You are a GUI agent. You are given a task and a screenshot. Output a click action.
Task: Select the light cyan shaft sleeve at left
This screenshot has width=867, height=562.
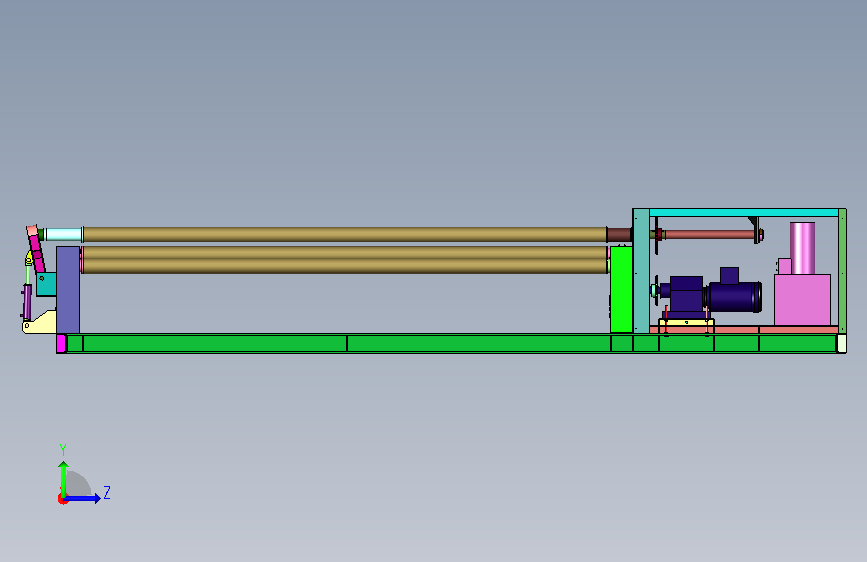[x=64, y=234]
